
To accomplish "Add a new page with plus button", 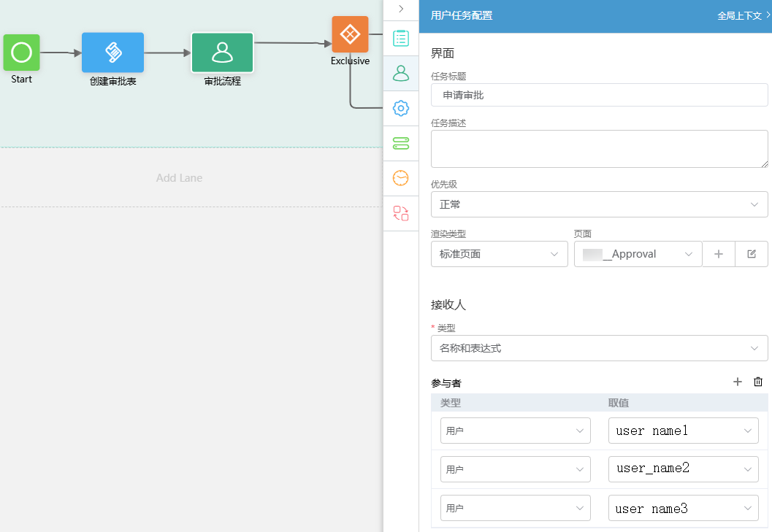I will tap(719, 254).
